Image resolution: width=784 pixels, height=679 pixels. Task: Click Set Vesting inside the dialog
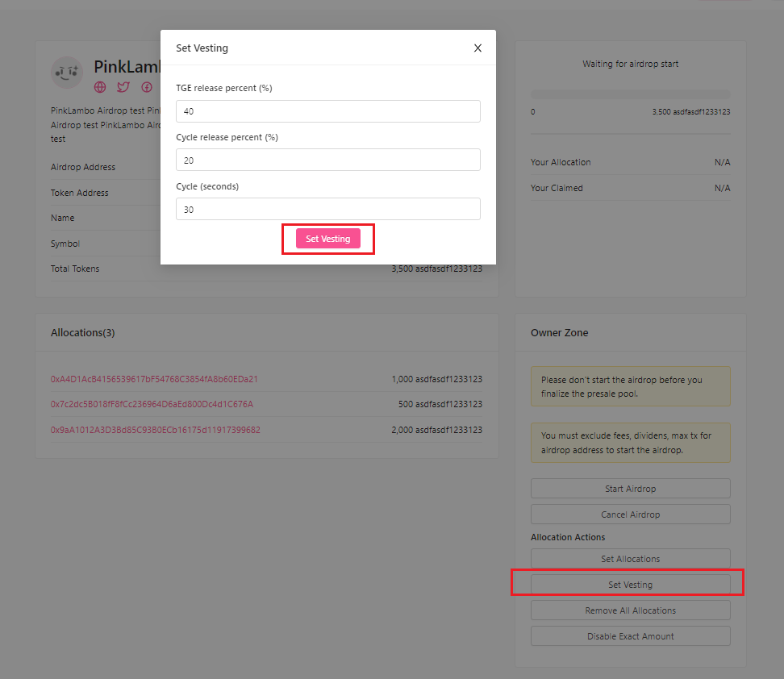pyautogui.click(x=327, y=239)
